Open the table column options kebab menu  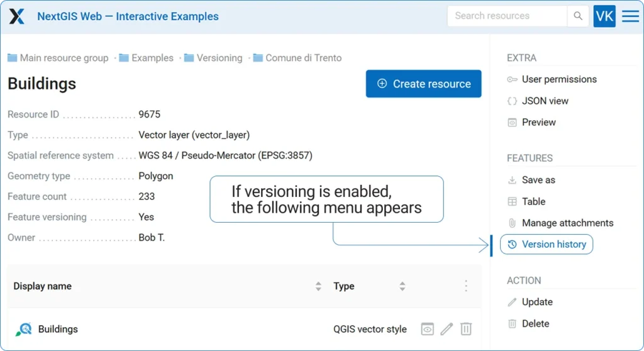click(x=466, y=286)
